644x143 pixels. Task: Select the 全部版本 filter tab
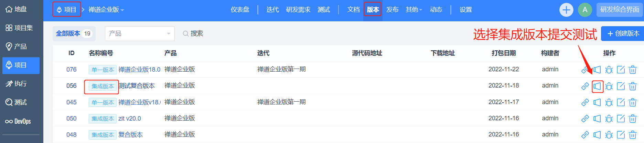pyautogui.click(x=74, y=33)
